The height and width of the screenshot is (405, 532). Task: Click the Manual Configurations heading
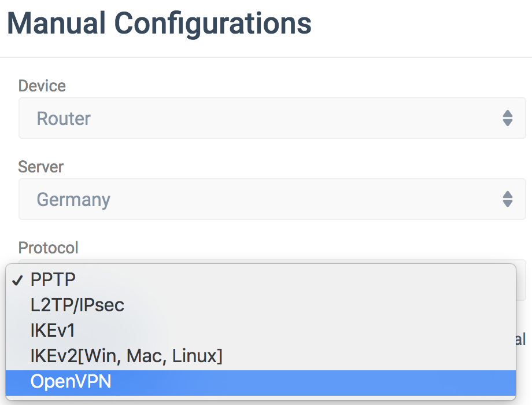pyautogui.click(x=159, y=24)
